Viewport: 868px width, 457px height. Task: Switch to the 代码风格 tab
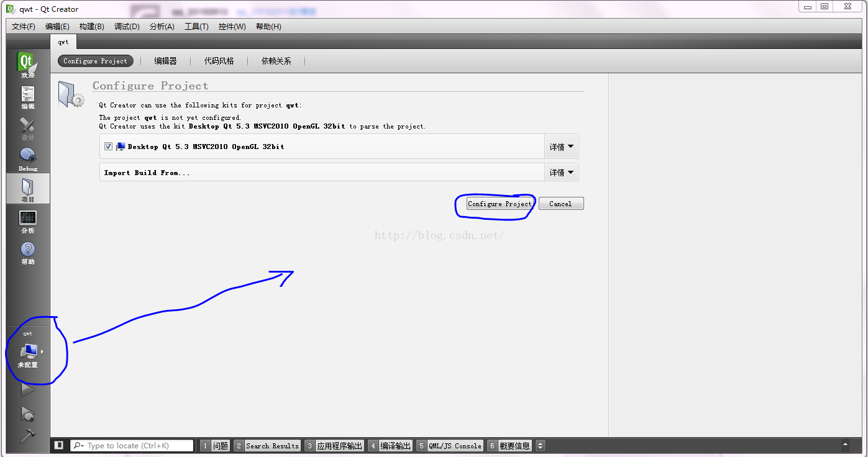coord(219,61)
